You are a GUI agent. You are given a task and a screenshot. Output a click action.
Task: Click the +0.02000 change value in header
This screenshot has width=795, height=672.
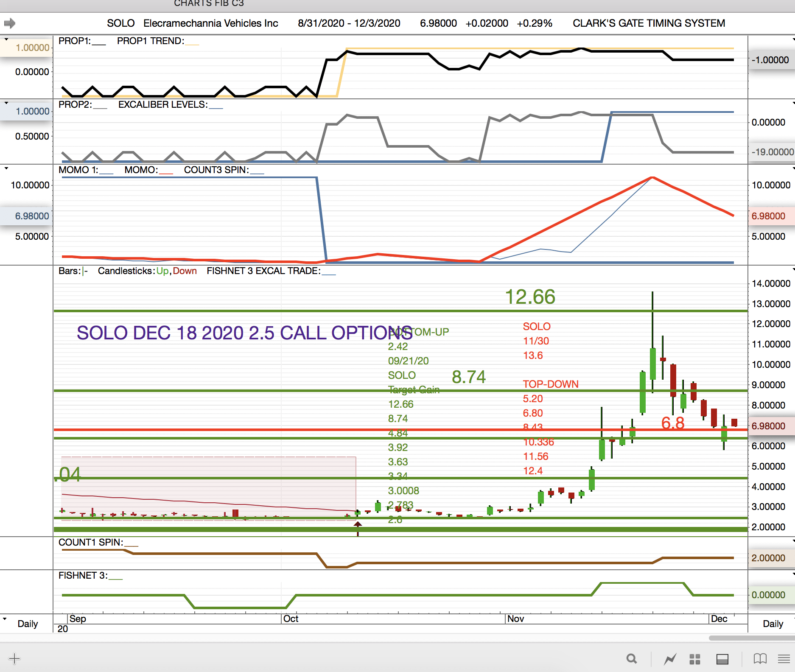coord(487,23)
